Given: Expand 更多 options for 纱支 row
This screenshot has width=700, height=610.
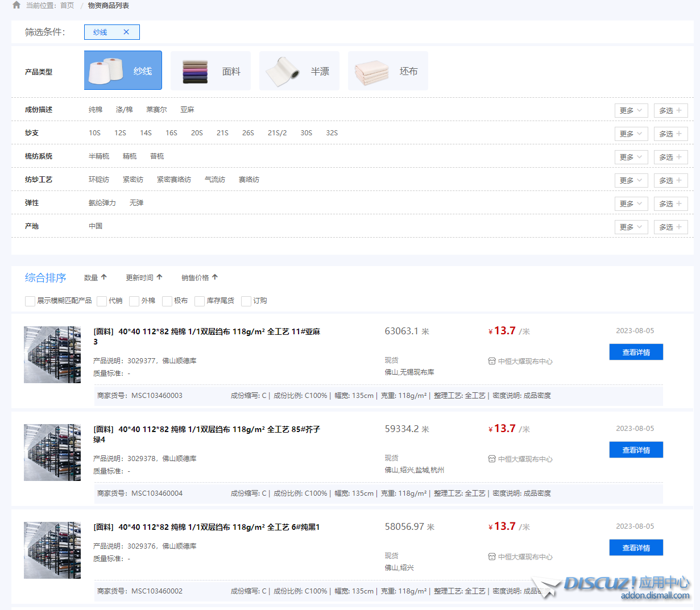Looking at the screenshot, I should coord(631,134).
